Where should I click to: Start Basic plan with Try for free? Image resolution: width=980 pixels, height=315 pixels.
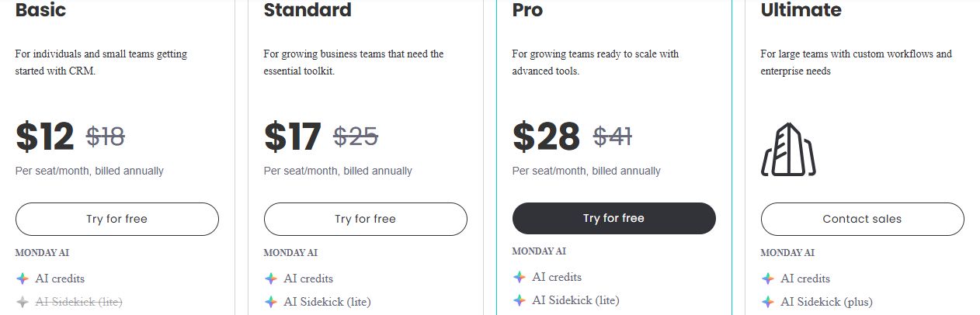pos(117,219)
